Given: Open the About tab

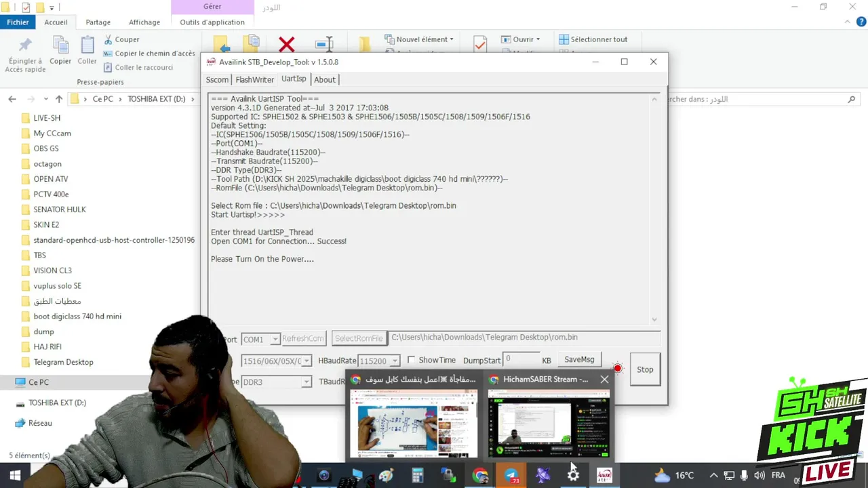Looking at the screenshot, I should (x=324, y=79).
